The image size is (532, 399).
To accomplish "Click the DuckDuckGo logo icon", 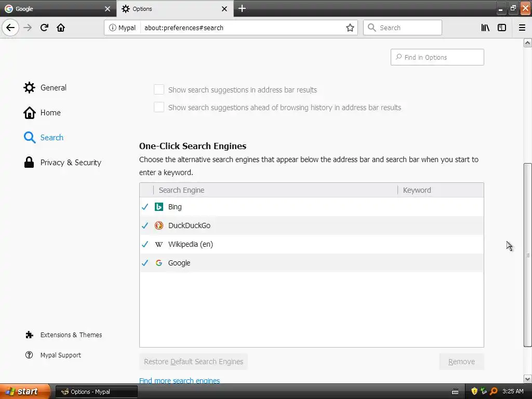I will point(159,225).
